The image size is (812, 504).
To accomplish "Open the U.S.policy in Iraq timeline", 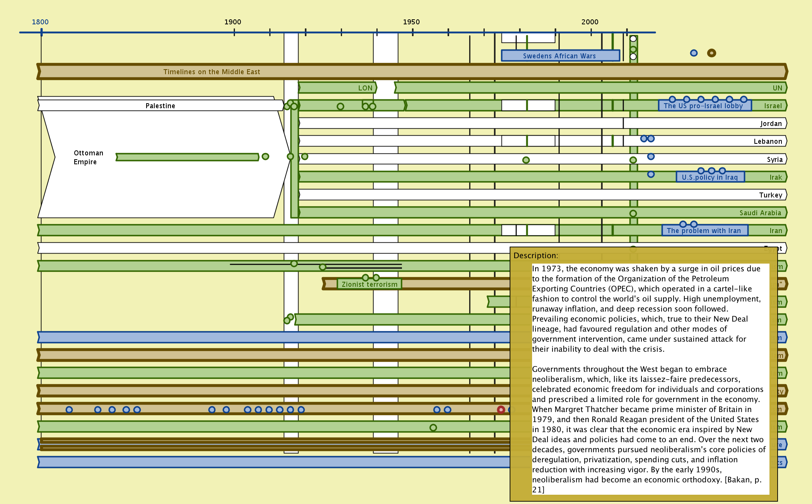I will [710, 177].
